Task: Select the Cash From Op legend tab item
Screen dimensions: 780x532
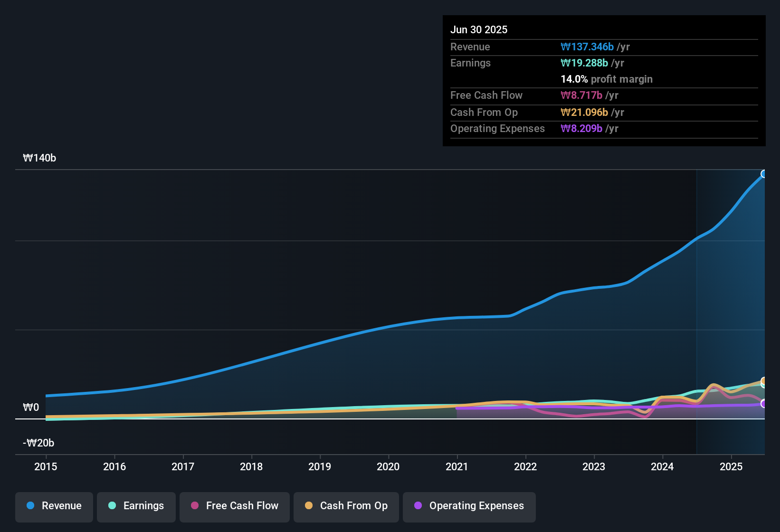Action: pos(346,506)
